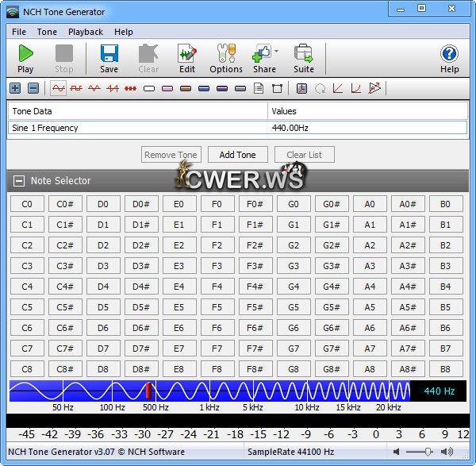This screenshot has height=466, width=476.
Task: Save the tone using the Save icon
Action: tap(109, 58)
